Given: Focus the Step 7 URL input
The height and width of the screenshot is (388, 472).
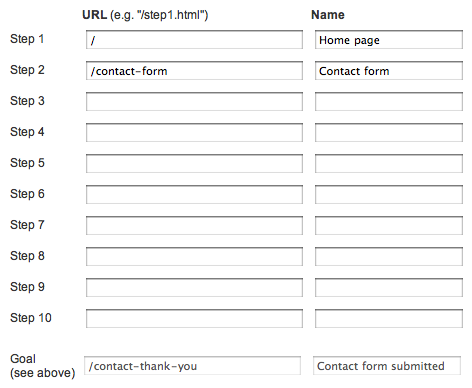Looking at the screenshot, I should (194, 226).
